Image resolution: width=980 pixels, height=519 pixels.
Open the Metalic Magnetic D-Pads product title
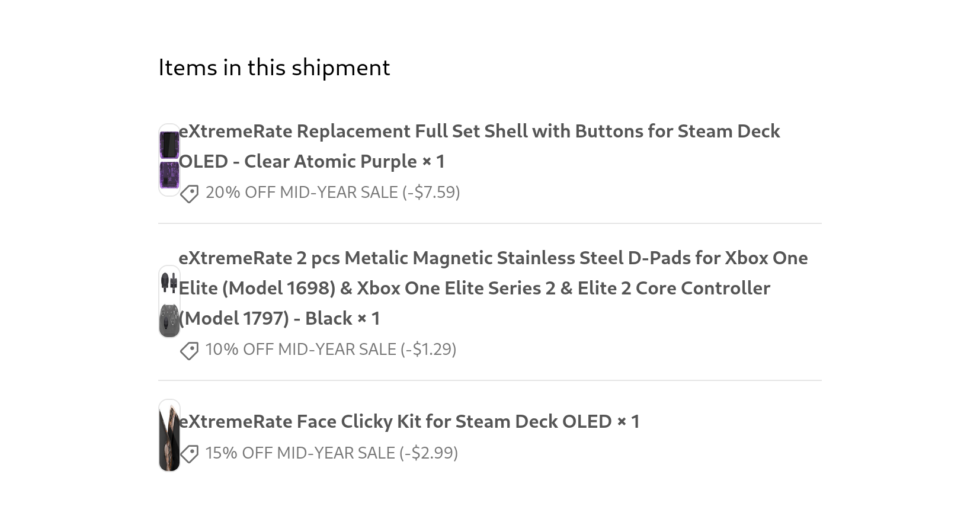click(x=493, y=288)
